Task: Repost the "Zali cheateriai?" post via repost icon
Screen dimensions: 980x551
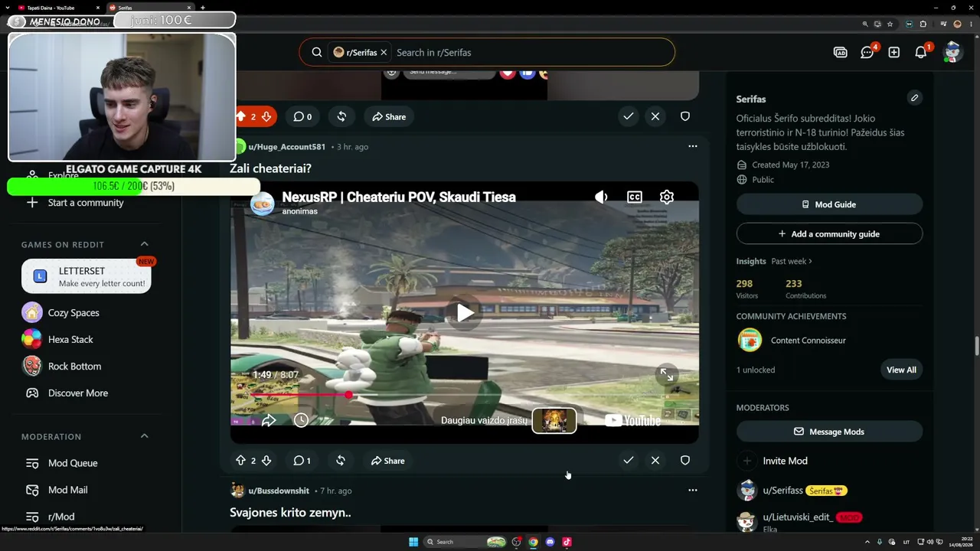Action: click(x=341, y=461)
